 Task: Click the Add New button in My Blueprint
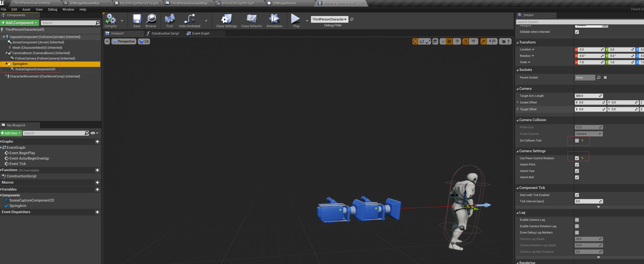(11, 133)
